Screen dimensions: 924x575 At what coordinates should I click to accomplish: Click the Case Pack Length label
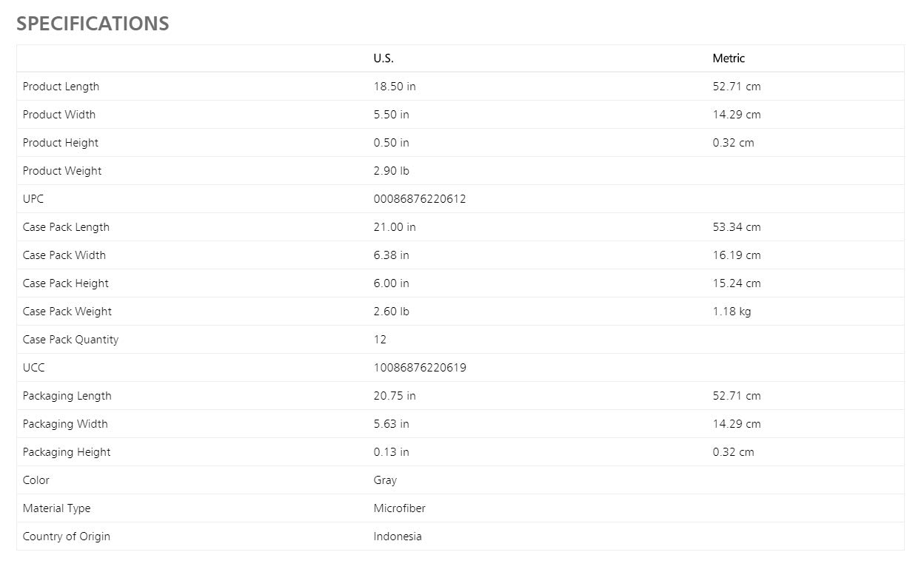point(66,227)
